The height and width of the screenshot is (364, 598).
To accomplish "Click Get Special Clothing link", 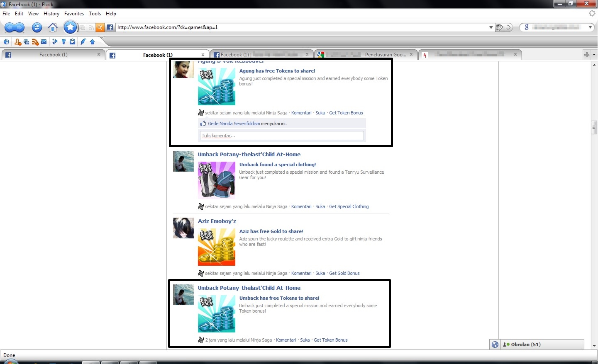I will tap(349, 206).
